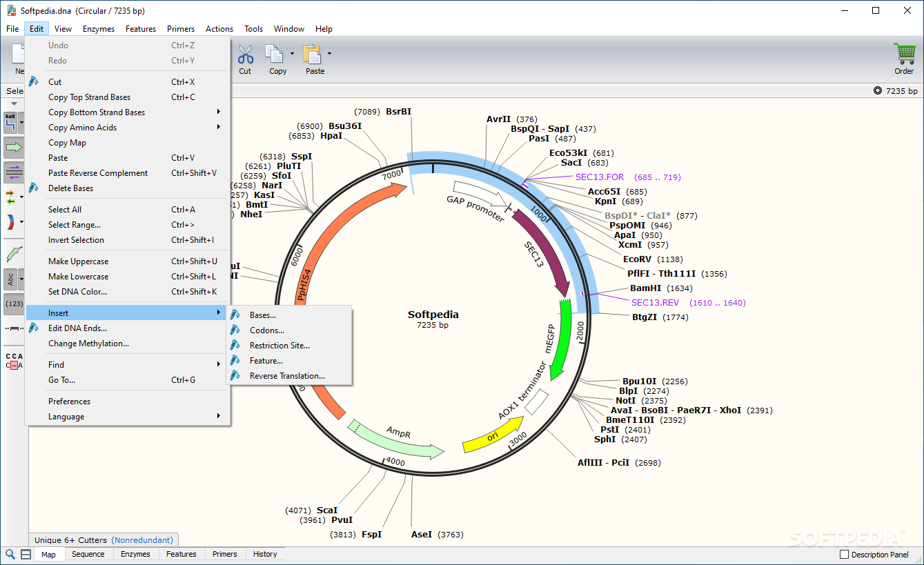Toggle the Description Panel checkbox
This screenshot has height=565, width=924.
coord(844,555)
